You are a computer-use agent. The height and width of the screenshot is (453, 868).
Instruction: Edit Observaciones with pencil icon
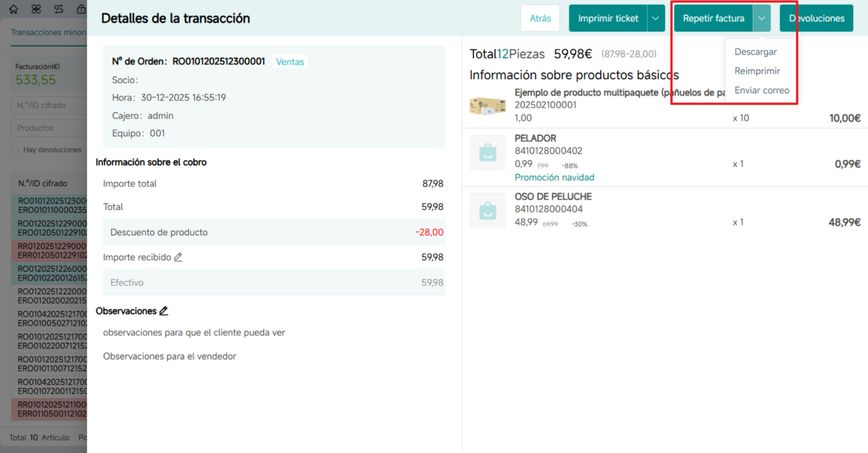point(164,311)
